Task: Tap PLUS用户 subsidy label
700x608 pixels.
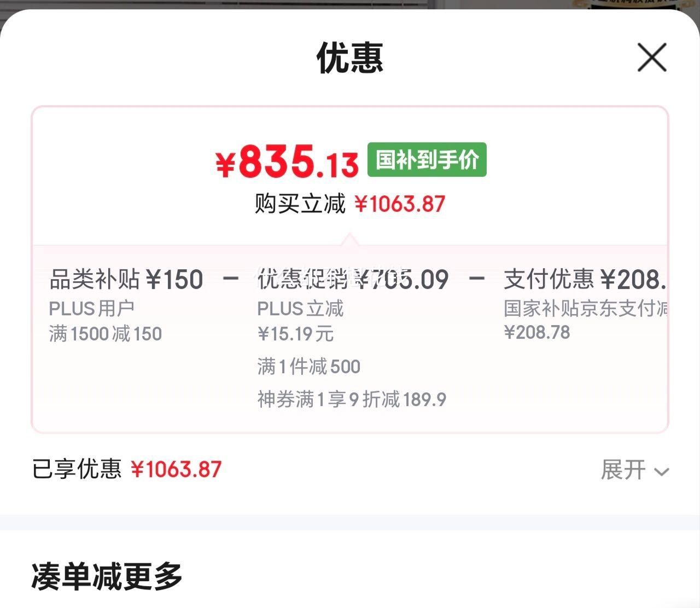Action: pos(92,309)
